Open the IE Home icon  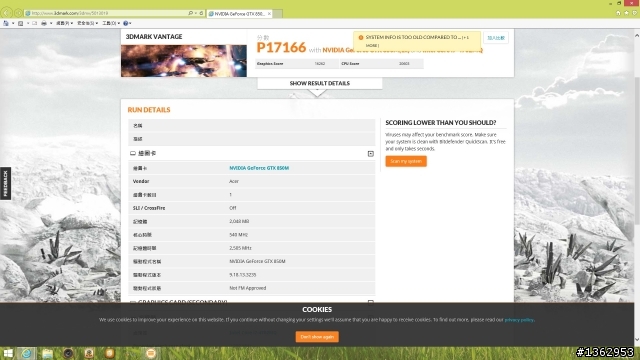point(618,13)
